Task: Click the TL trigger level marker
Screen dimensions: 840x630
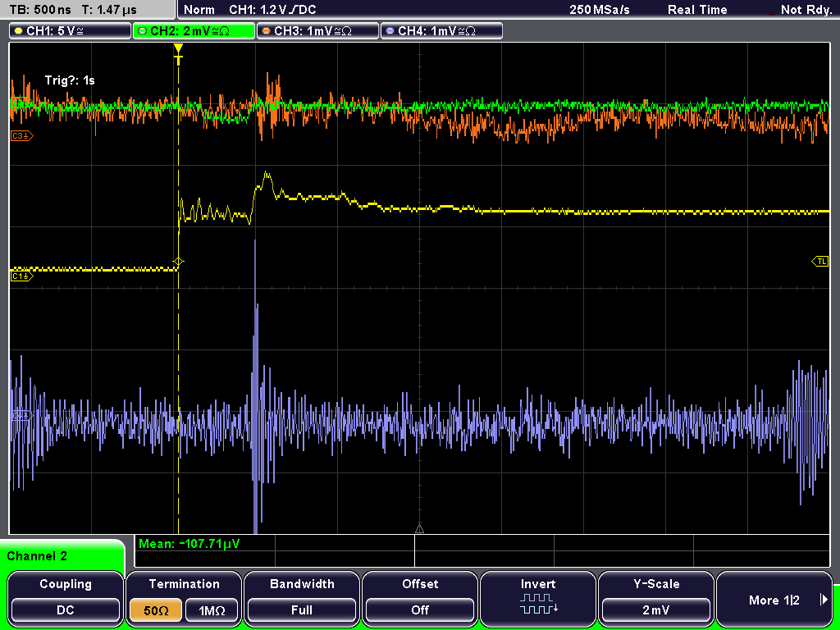Action: 820,262
